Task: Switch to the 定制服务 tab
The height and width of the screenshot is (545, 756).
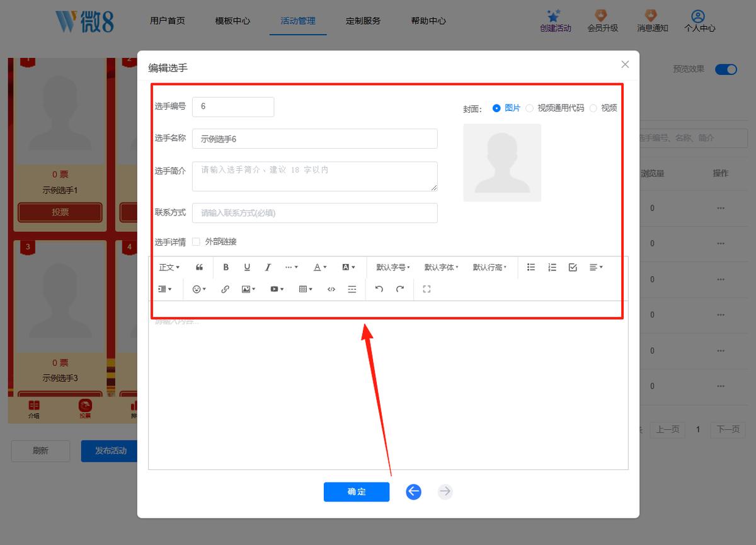Action: (363, 21)
